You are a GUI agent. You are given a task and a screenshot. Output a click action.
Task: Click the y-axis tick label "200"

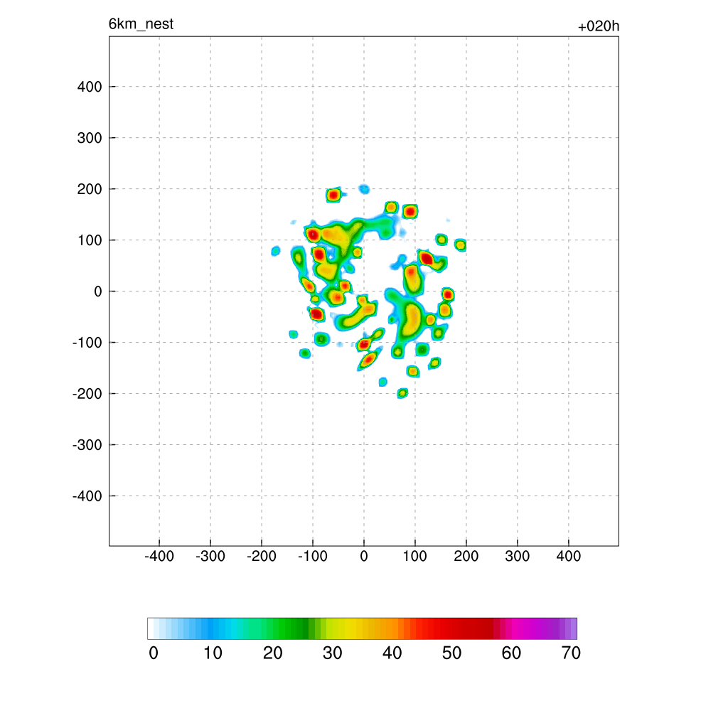pyautogui.click(x=90, y=189)
